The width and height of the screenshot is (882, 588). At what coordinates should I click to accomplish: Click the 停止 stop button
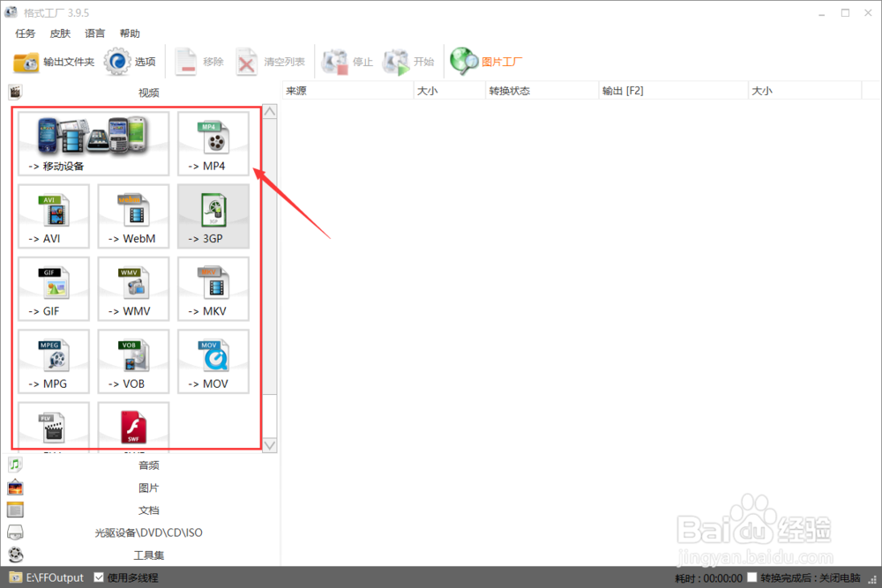(348, 62)
